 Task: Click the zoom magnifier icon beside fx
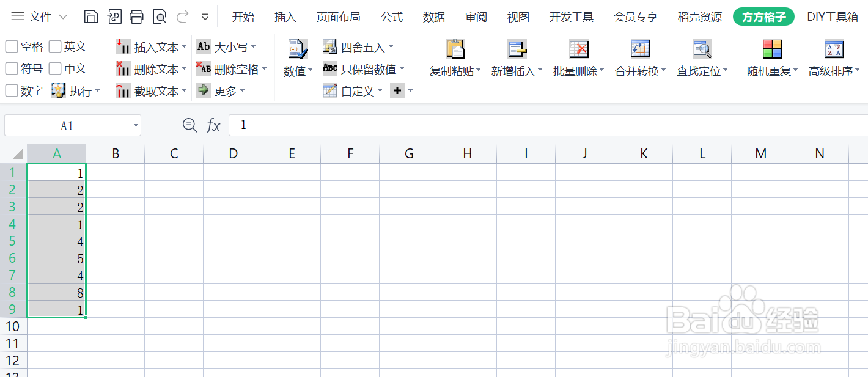[190, 125]
